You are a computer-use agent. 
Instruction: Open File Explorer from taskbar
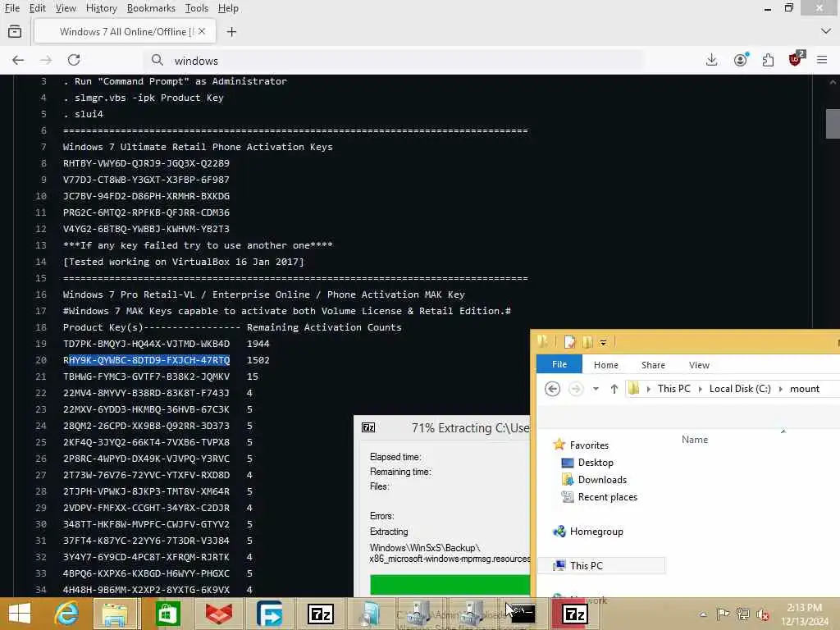pyautogui.click(x=115, y=614)
